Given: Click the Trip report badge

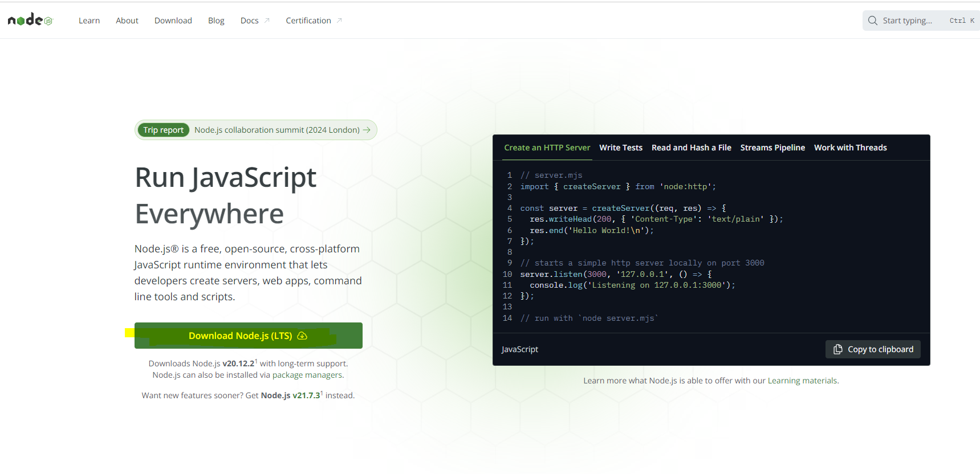Looking at the screenshot, I should [x=163, y=130].
